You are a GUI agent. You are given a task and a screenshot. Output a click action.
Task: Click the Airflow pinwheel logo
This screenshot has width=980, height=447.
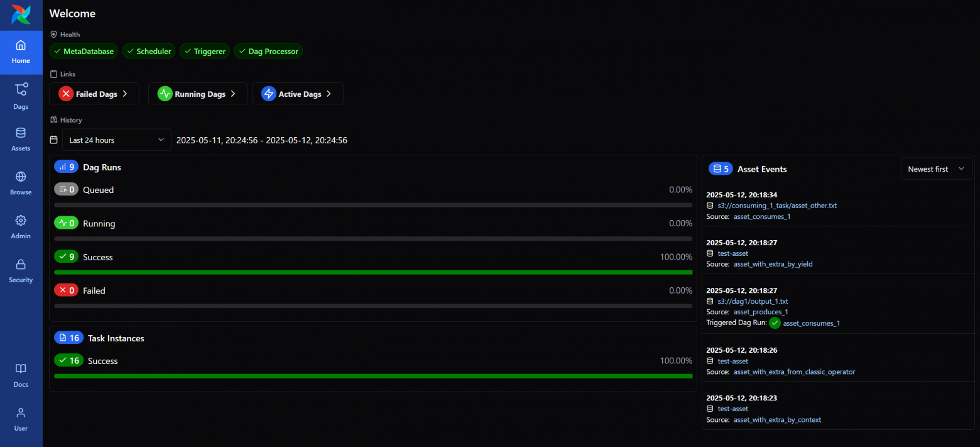click(x=21, y=14)
